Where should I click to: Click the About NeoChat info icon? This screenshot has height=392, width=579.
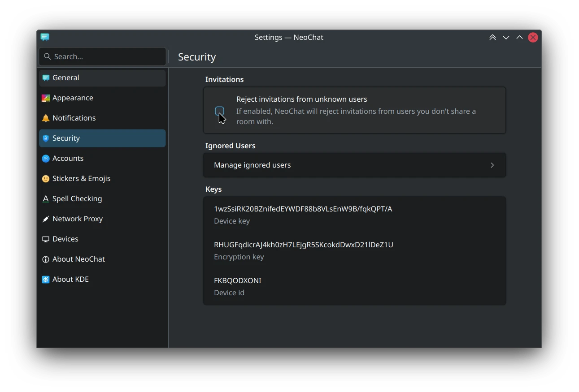(x=45, y=259)
